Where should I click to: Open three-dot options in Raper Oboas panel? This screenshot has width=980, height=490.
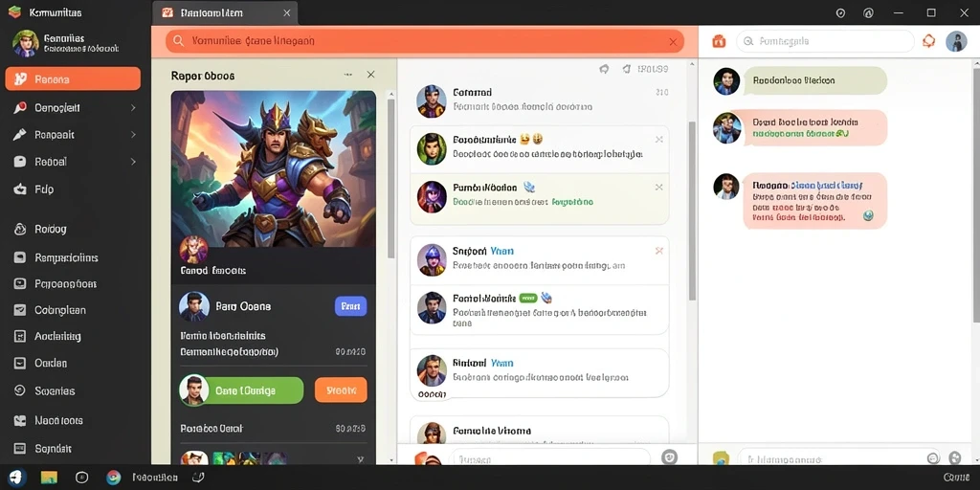click(x=348, y=75)
